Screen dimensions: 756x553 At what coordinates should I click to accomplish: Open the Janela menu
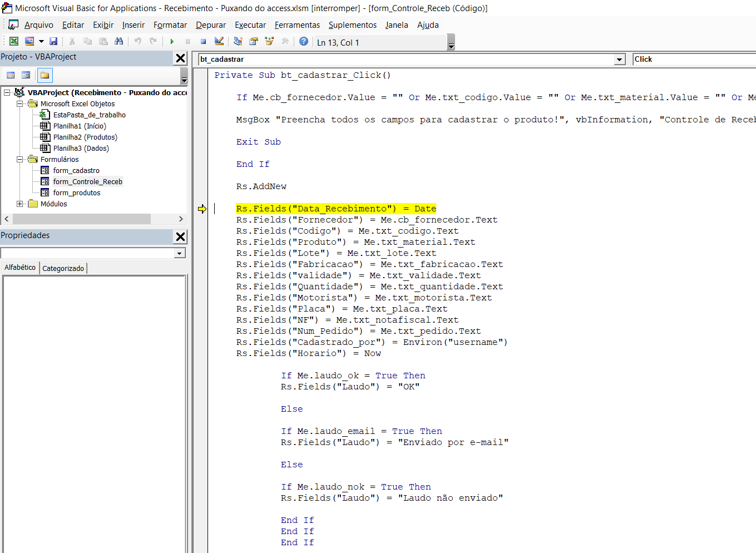coord(397,25)
